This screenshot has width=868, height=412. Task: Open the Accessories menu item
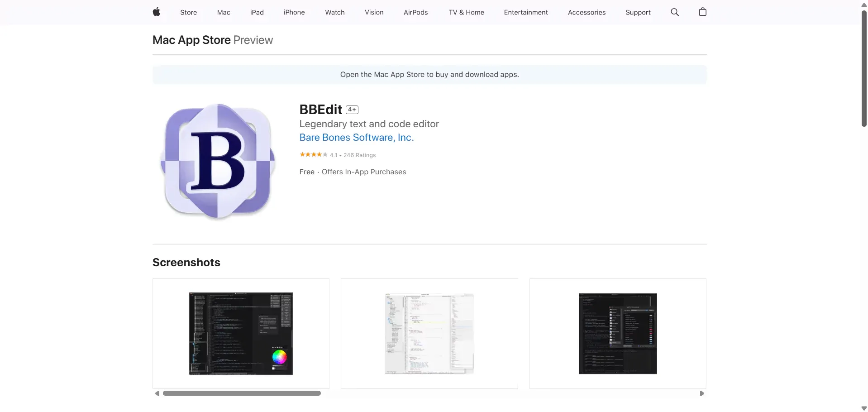587,12
